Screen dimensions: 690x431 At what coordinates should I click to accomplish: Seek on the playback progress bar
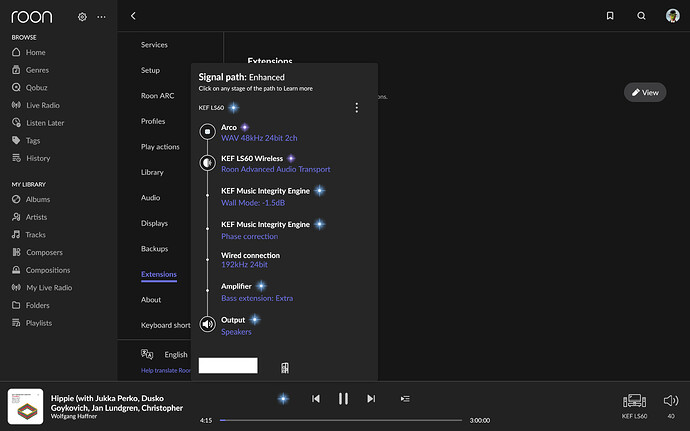[341, 420]
